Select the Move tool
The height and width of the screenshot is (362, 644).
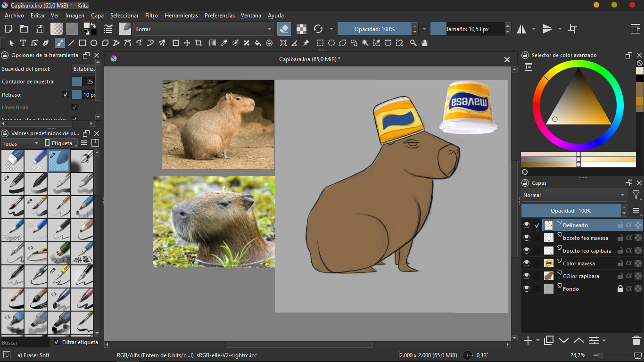pyautogui.click(x=187, y=43)
